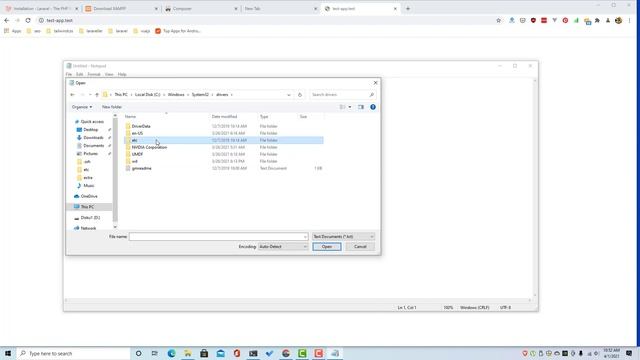Cancel the Open dialog
Screen dimensions: 640x360
(x=360, y=247)
